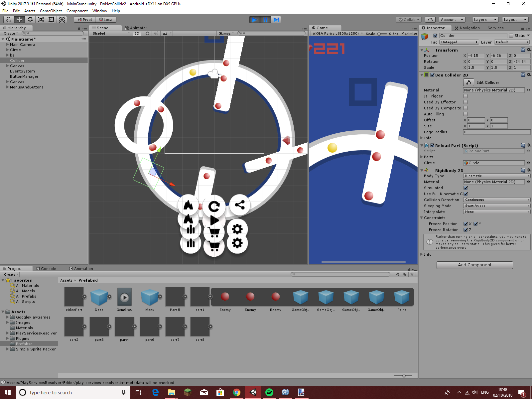Open Sleeping Mode Start Awake dropdown
Screen dimensions: 532x399
coord(497,206)
